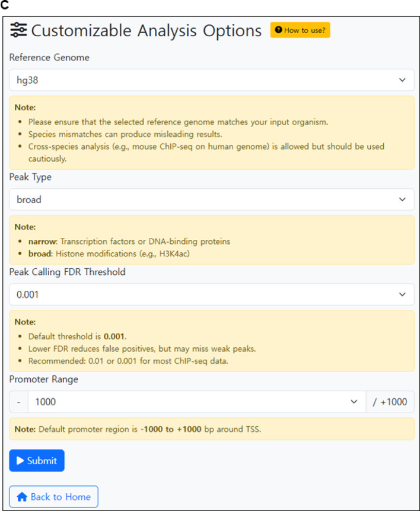Click the play triangle icon on Submit
This screenshot has height=511, width=420.
[20, 461]
